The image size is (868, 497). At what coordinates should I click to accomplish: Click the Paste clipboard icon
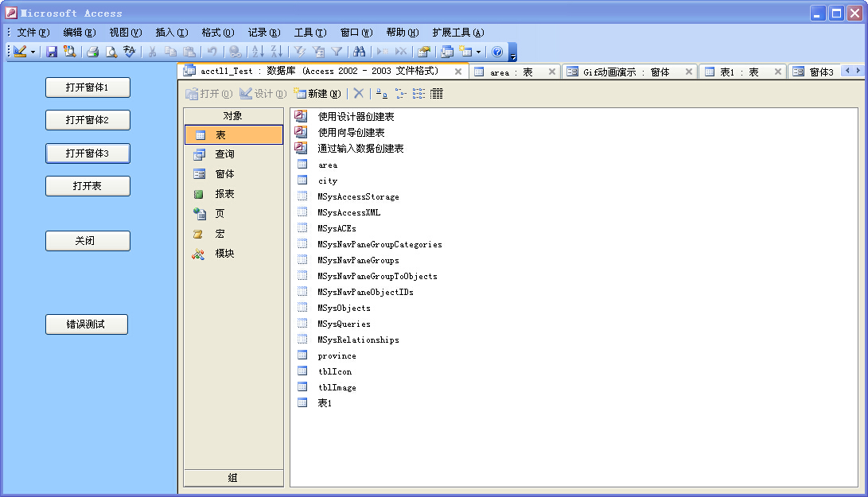pos(189,52)
